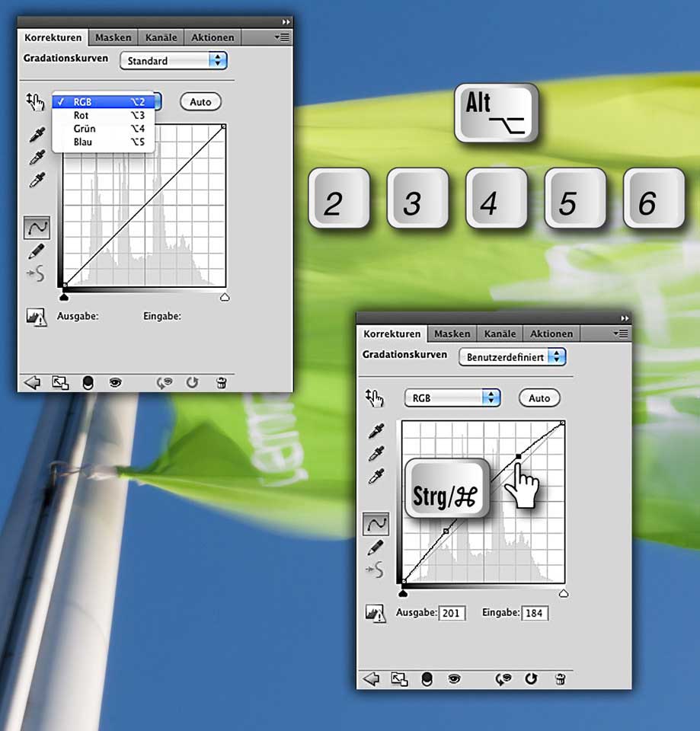Click histogram warning icon in upper panel
This screenshot has width=700, height=731.
[x=37, y=317]
